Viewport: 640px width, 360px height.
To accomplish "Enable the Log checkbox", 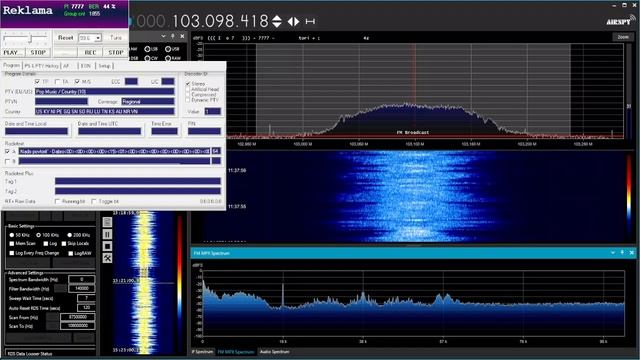I will 46,244.
